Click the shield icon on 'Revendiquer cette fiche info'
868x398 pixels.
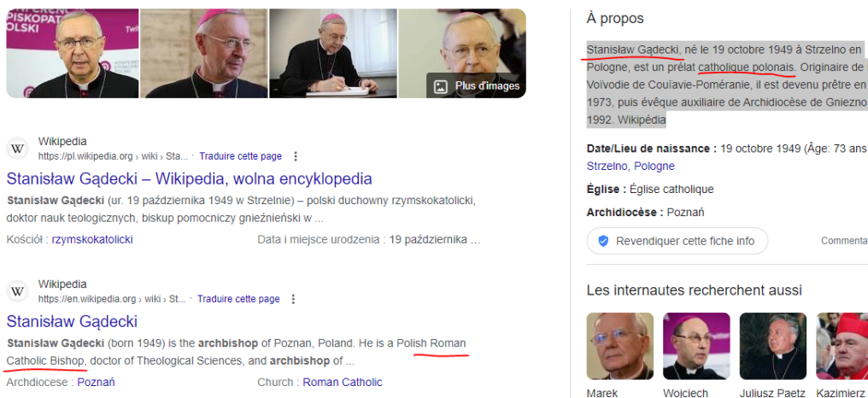pyautogui.click(x=603, y=242)
